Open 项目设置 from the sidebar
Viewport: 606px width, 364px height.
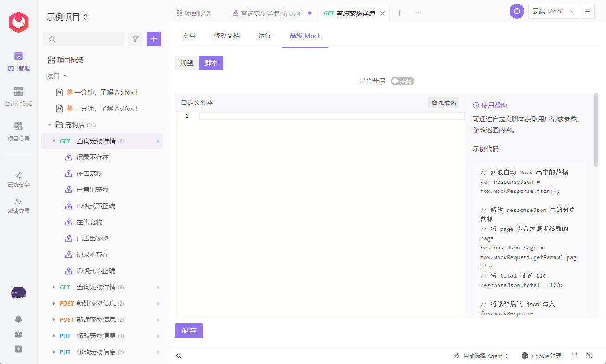(18, 132)
